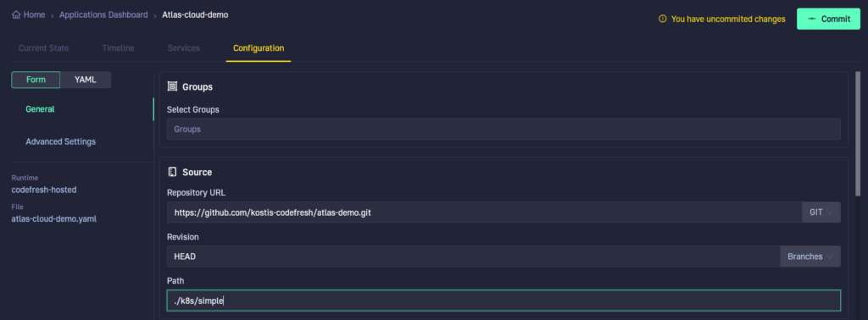Screen dimensions: 868x320
Task: Click the commit icon inside Commit button
Action: [811, 19]
